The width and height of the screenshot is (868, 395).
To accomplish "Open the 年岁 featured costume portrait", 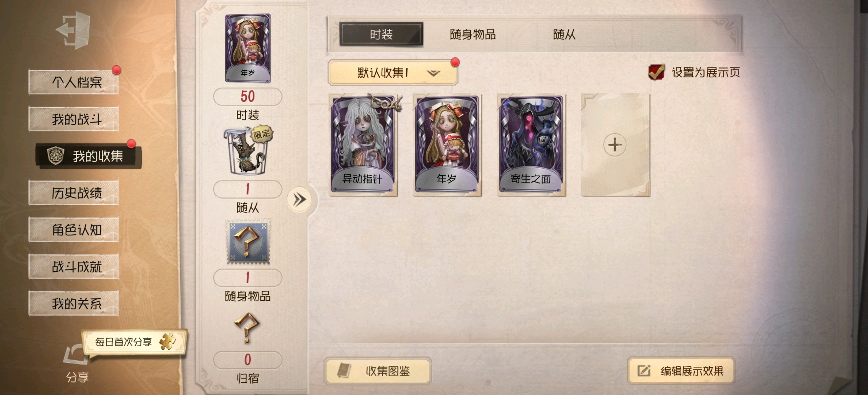I will (x=248, y=48).
